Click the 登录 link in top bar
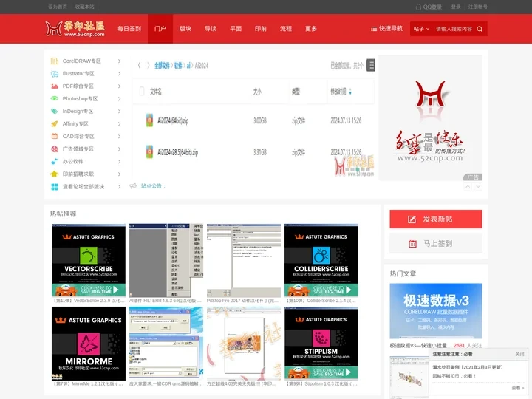Viewport: 532px width, 399px height. click(456, 7)
